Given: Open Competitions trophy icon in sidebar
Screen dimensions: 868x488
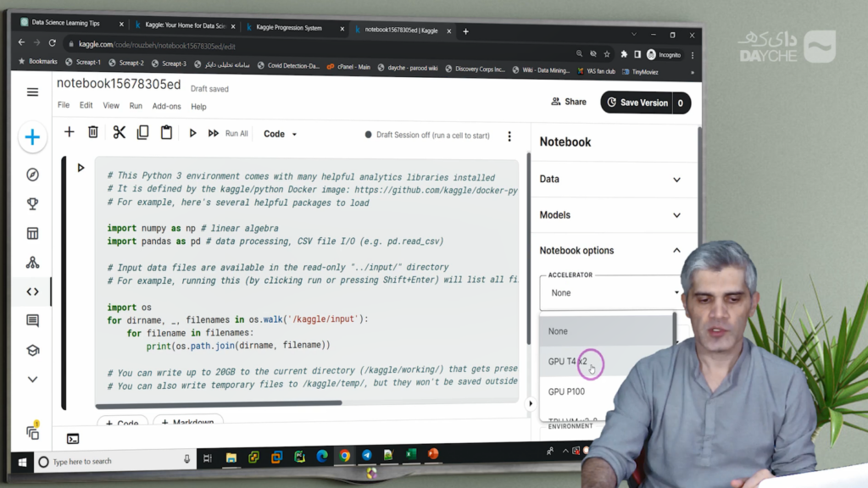Looking at the screenshot, I should [33, 203].
